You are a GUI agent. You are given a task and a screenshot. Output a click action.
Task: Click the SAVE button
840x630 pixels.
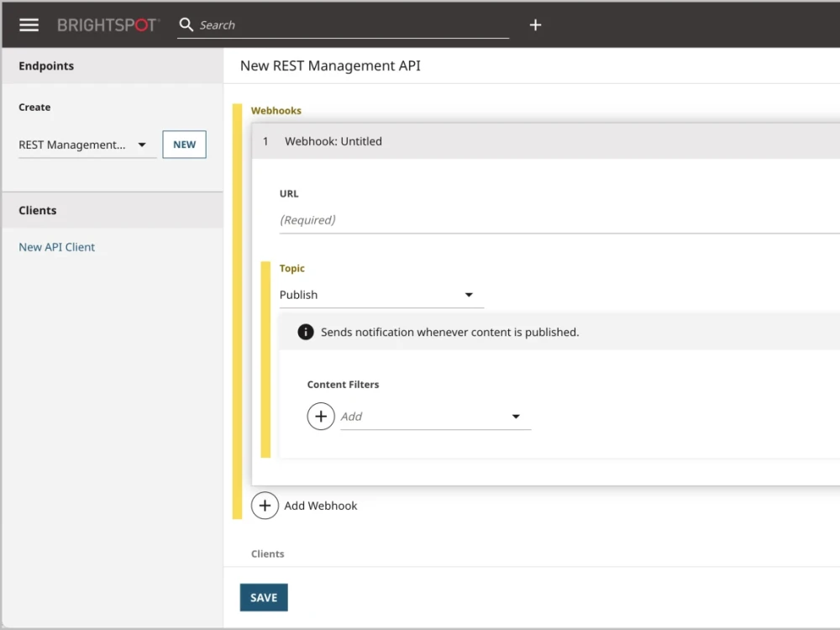click(263, 597)
